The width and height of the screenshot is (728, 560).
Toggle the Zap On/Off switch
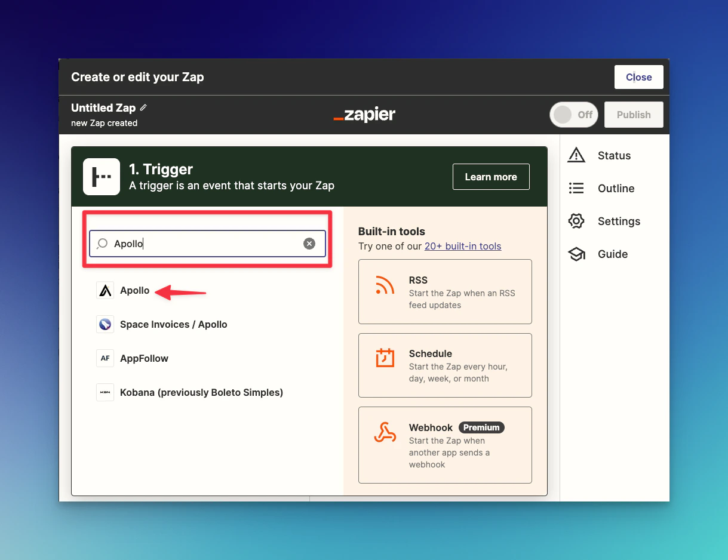574,115
